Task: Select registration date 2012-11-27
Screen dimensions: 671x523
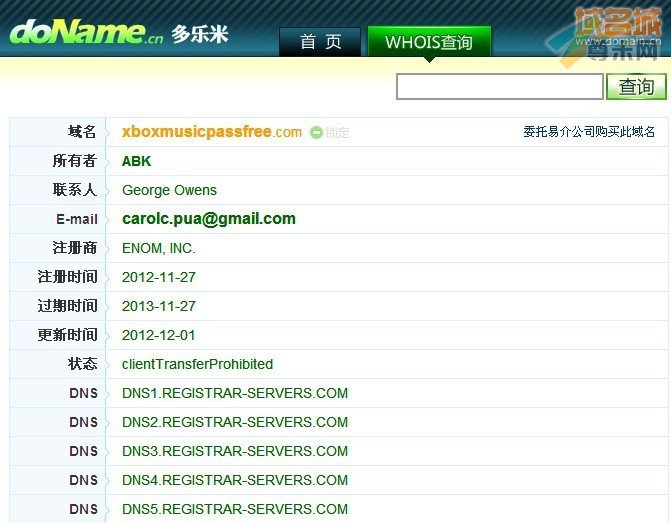Action: pyautogui.click(x=159, y=277)
